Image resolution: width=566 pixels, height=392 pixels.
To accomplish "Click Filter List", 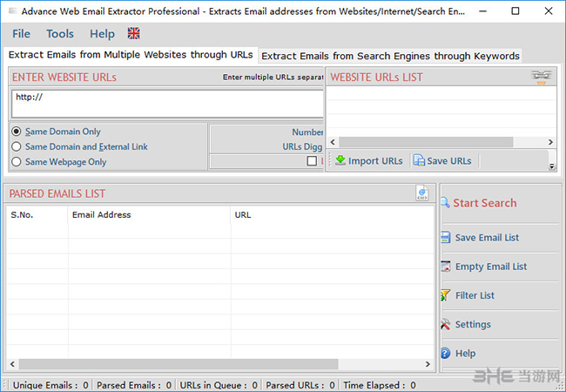I will (475, 295).
